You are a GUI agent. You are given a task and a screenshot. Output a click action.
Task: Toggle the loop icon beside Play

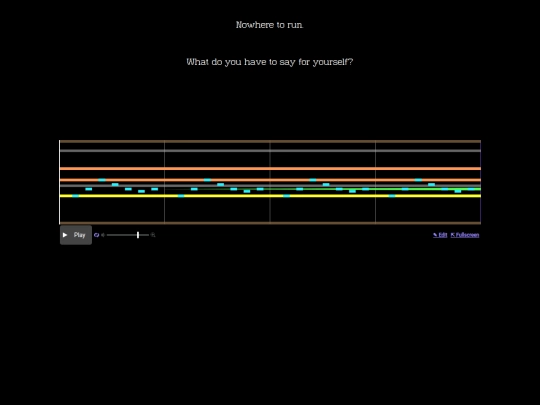tap(96, 235)
